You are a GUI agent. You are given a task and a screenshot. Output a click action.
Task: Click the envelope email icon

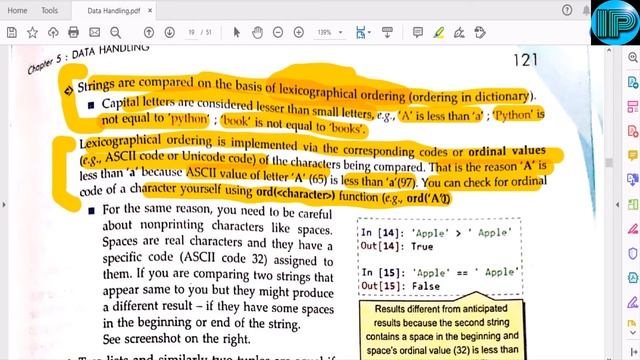pyautogui.click(x=94, y=32)
